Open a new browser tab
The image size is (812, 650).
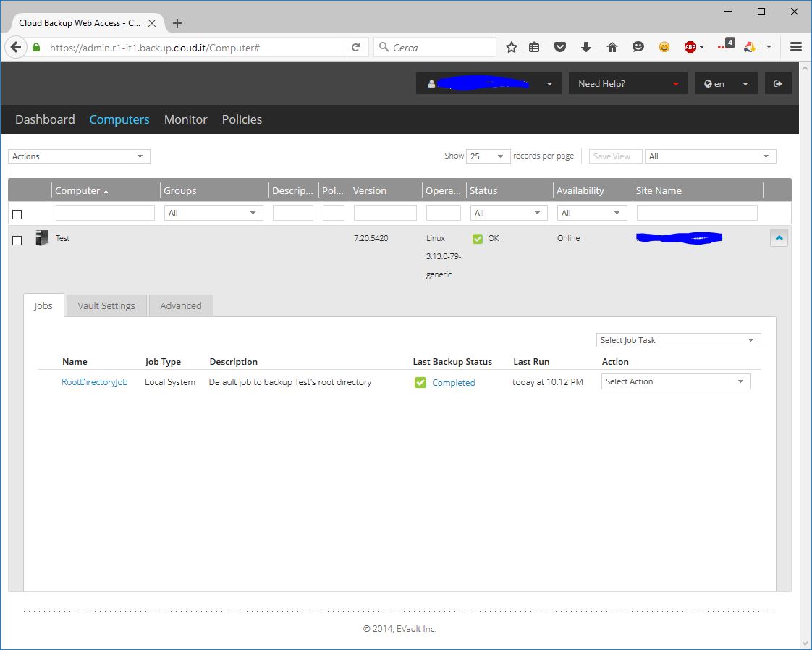coord(177,22)
